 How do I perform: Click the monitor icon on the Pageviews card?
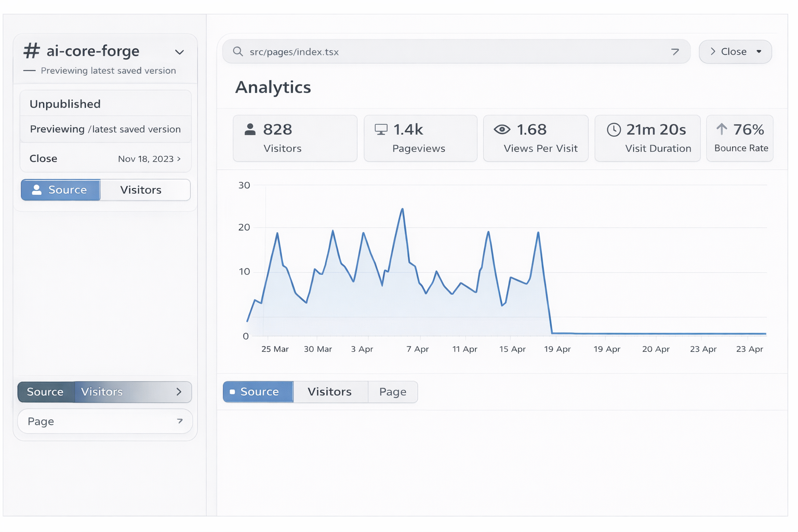click(x=382, y=129)
